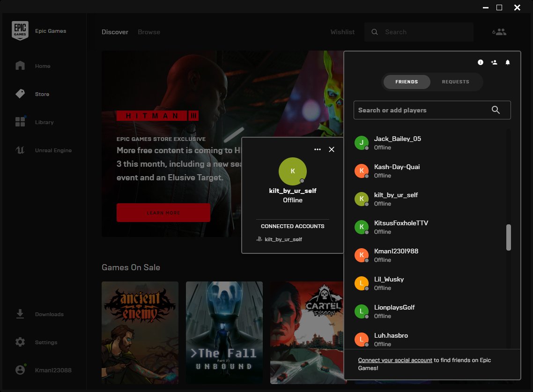
Task: Click the Lil_Wusky avatar
Action: [362, 283]
